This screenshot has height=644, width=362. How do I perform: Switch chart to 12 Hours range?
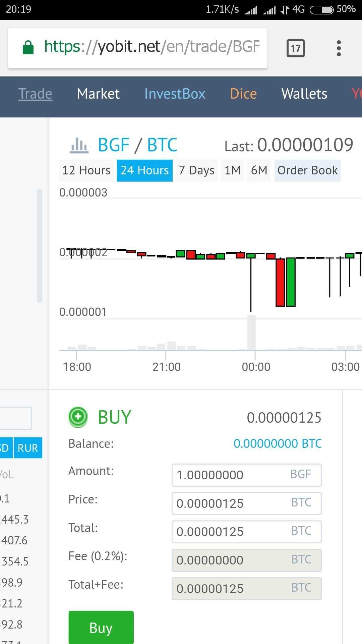(x=86, y=170)
